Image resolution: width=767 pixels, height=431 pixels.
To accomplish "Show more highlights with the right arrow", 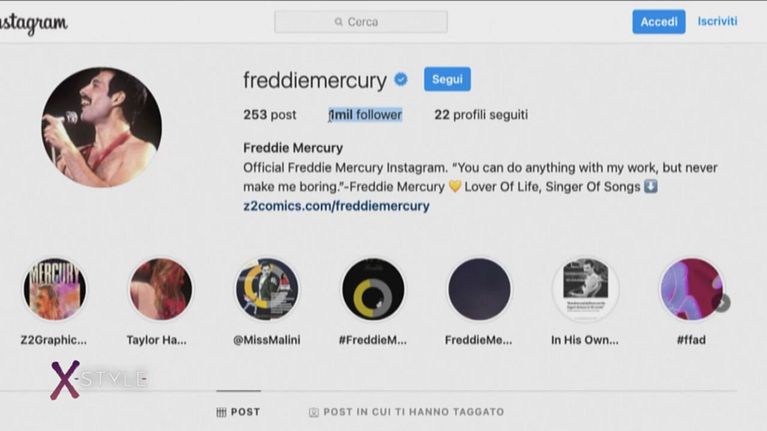I will (x=722, y=303).
